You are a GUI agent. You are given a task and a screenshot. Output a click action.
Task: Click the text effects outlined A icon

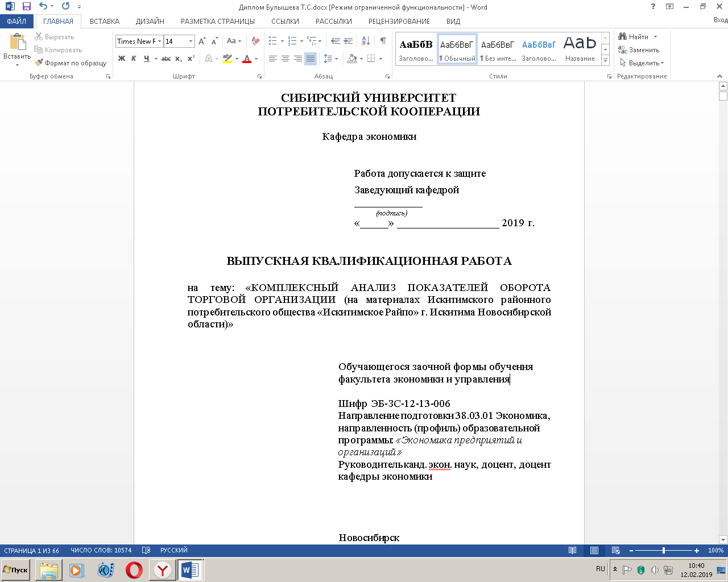pyautogui.click(x=209, y=59)
